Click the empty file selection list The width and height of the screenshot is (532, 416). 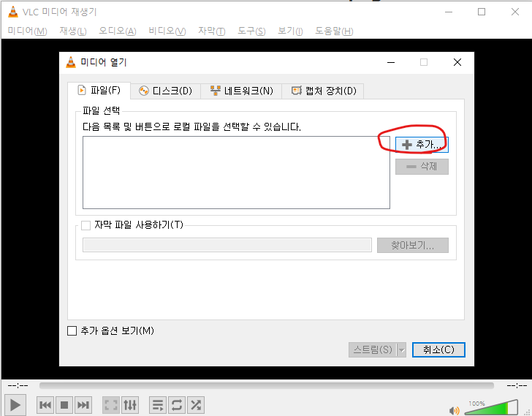[x=236, y=173]
